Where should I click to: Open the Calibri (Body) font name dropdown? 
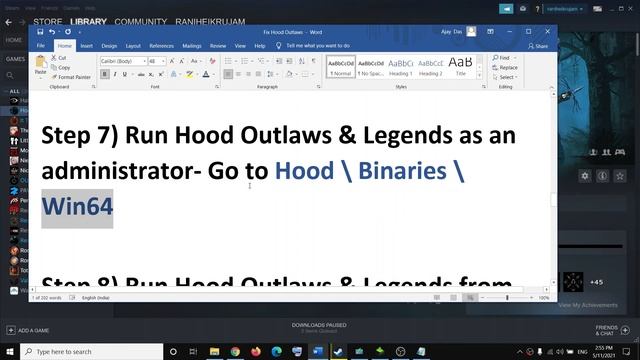(144, 61)
